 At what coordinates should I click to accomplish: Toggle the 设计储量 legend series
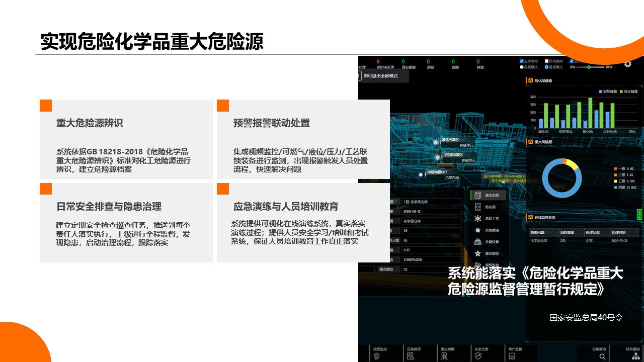tap(629, 92)
